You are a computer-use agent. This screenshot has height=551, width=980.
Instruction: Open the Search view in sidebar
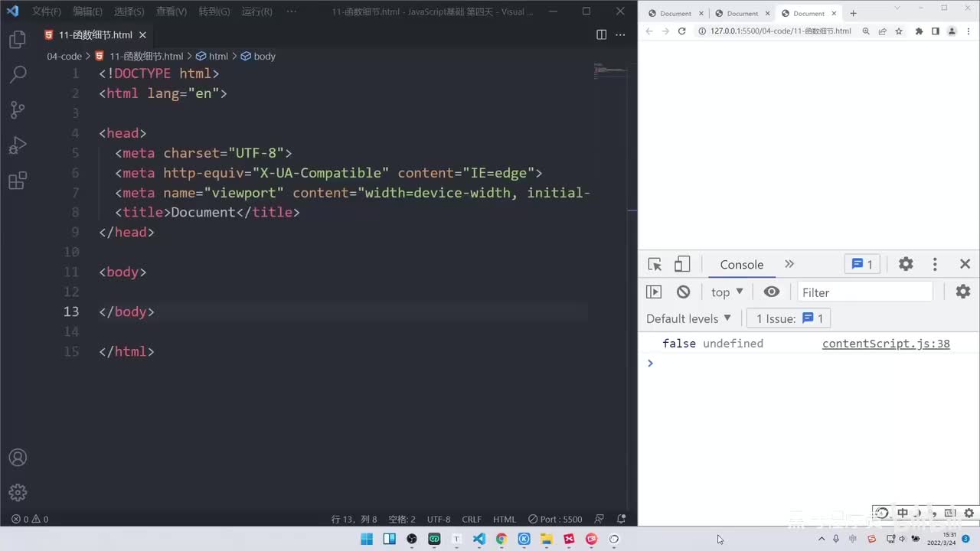tap(18, 74)
